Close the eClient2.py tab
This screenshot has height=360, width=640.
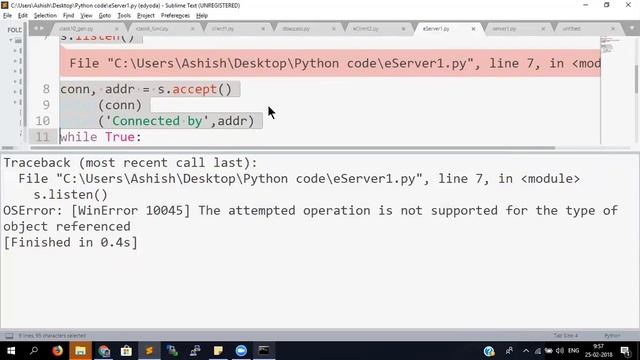(403, 29)
